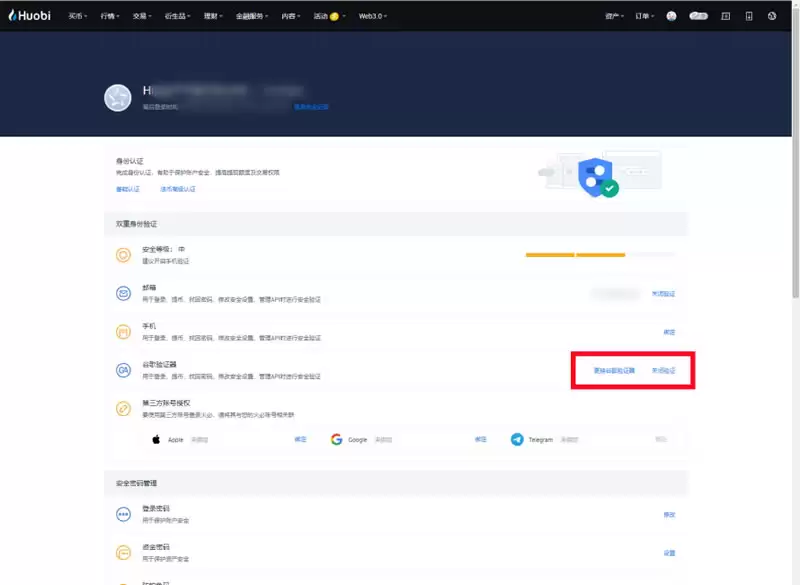
Task: Expand the 订单 dropdown in header
Action: 644,16
